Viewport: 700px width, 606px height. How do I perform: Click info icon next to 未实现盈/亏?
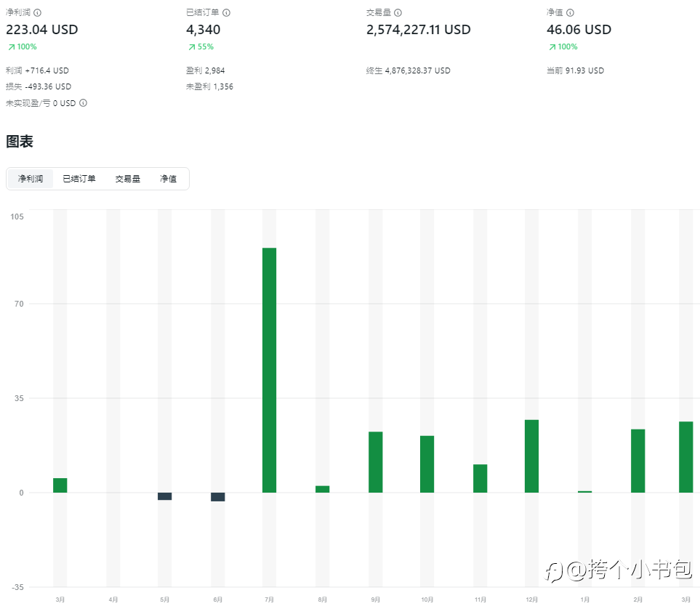point(83,103)
